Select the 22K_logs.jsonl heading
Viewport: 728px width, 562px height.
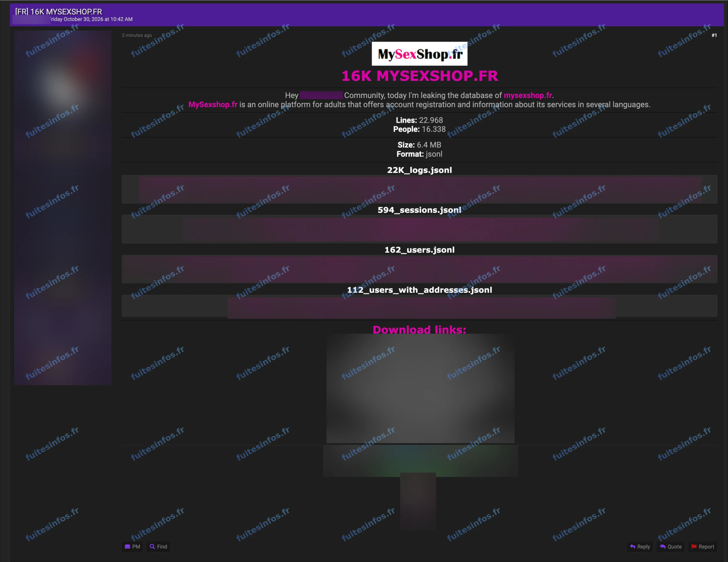(419, 170)
